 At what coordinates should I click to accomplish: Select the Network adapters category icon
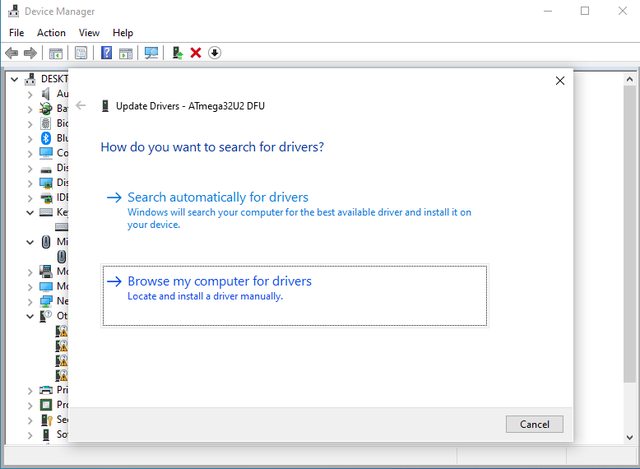pyautogui.click(x=46, y=301)
